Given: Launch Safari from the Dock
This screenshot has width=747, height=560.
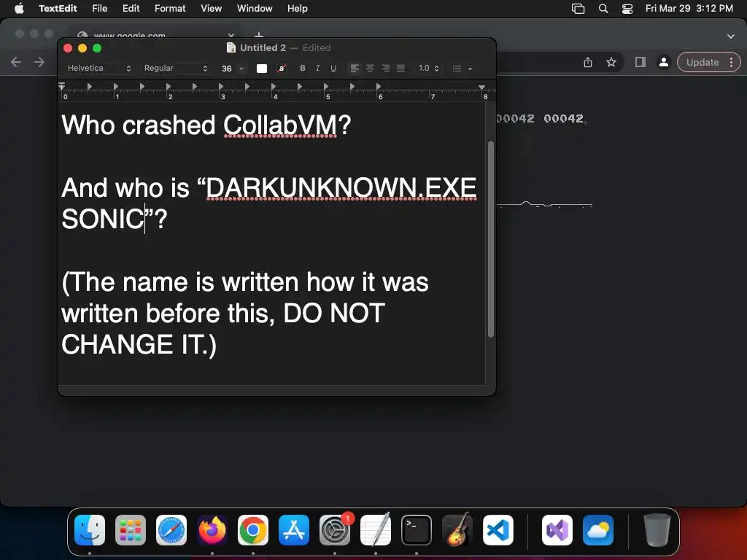Looking at the screenshot, I should [x=171, y=530].
